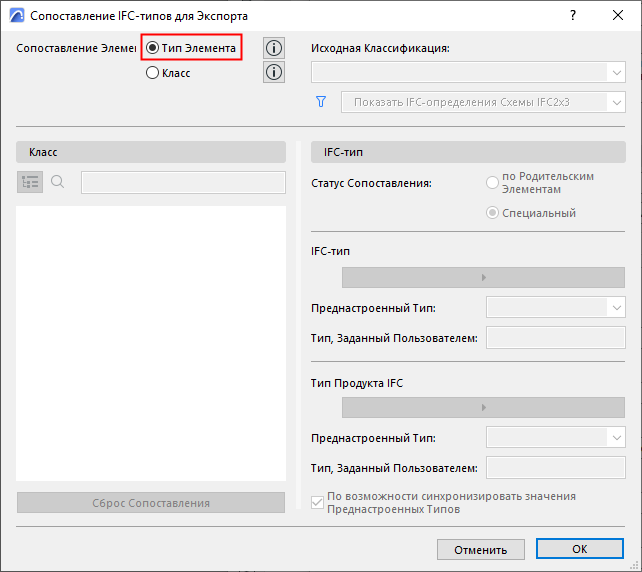This screenshot has height=572, width=642.
Task: Click info icon beside Класс option
Action: tap(273, 72)
